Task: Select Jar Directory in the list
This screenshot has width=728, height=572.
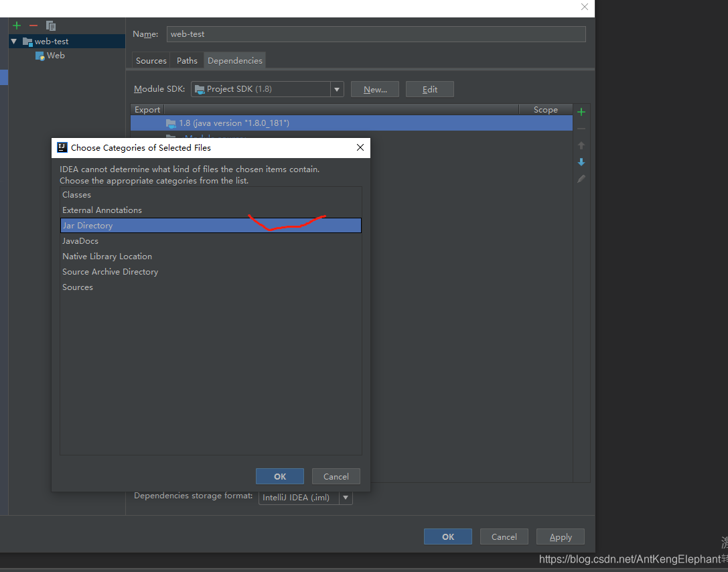Action: point(211,225)
